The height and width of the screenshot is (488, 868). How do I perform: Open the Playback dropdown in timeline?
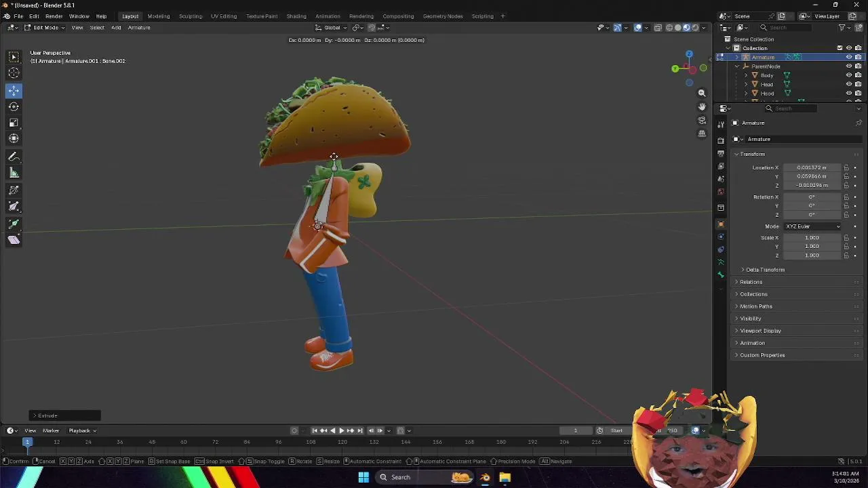click(82, 430)
